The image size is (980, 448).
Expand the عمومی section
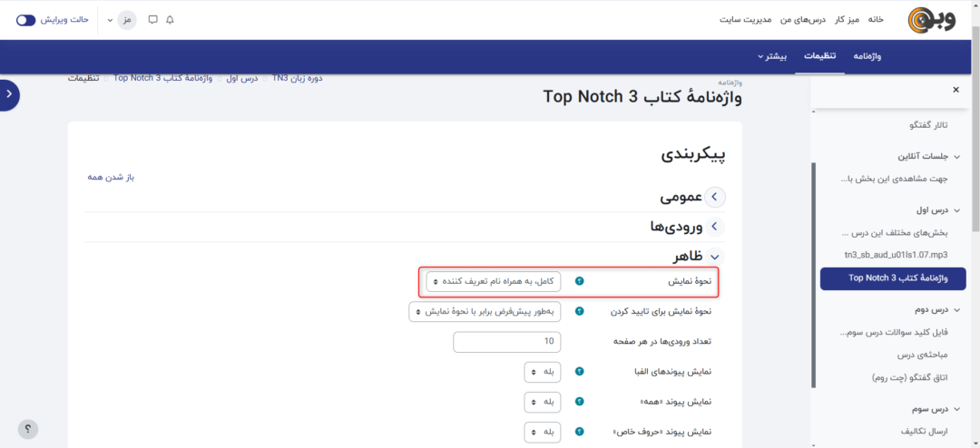click(715, 197)
